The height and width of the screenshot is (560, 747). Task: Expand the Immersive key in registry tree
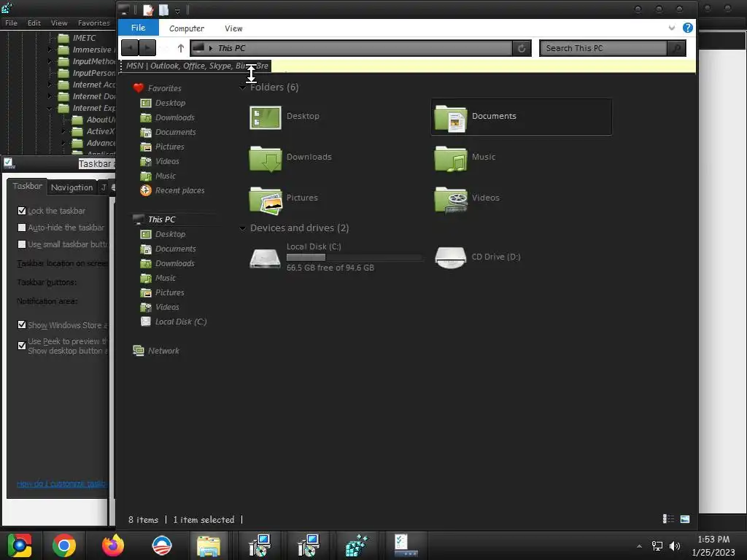point(50,50)
